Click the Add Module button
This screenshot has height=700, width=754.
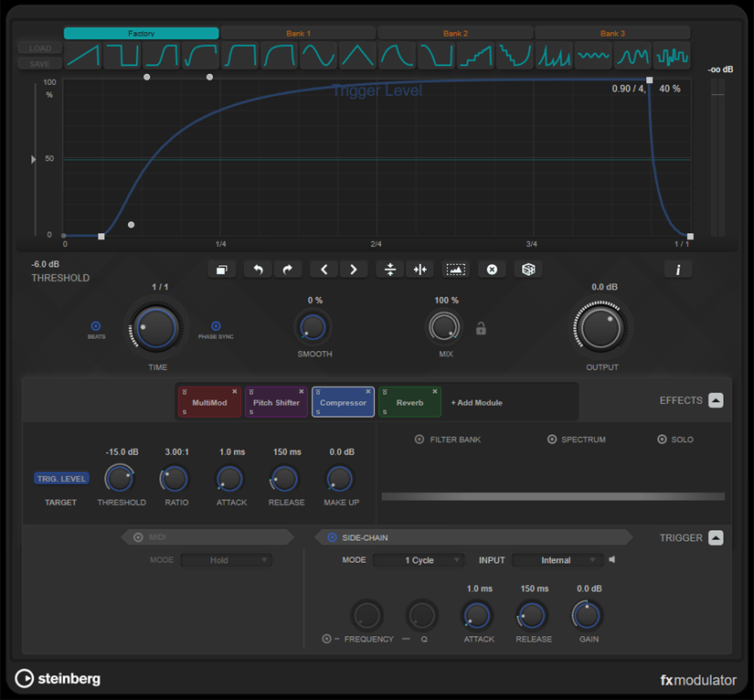point(476,402)
